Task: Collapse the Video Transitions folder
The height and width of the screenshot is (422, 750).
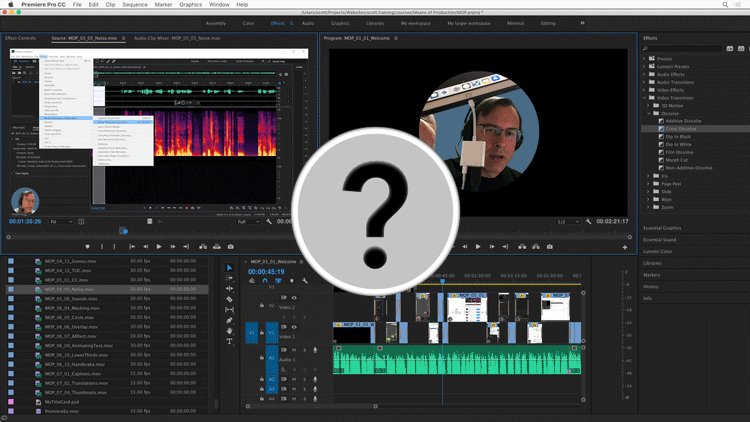Action: click(644, 98)
